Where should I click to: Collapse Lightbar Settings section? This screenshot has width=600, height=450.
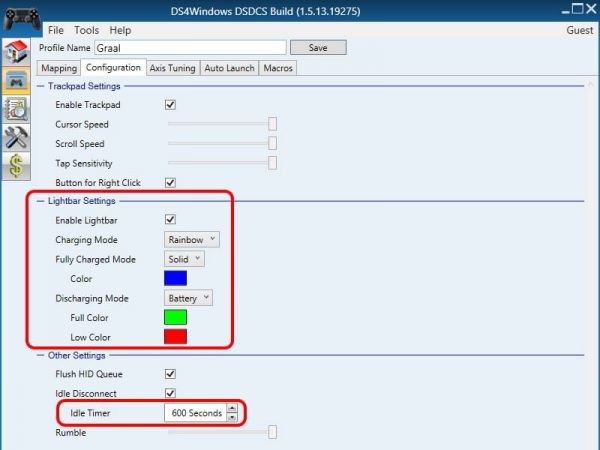pos(41,201)
